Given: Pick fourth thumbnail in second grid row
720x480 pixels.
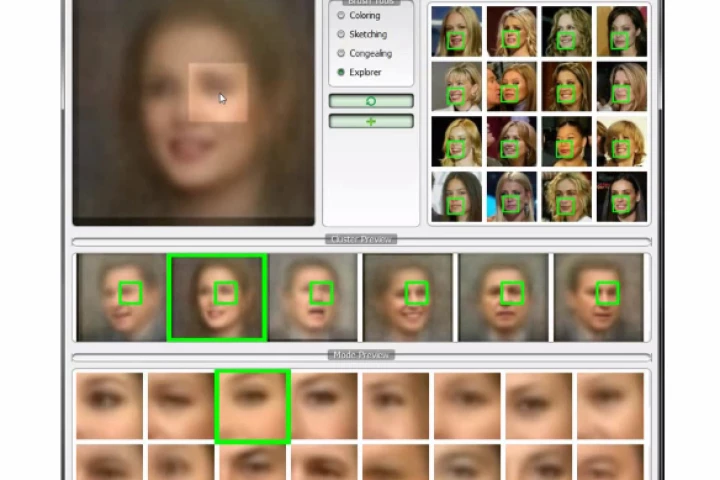Looking at the screenshot, I should [x=622, y=86].
